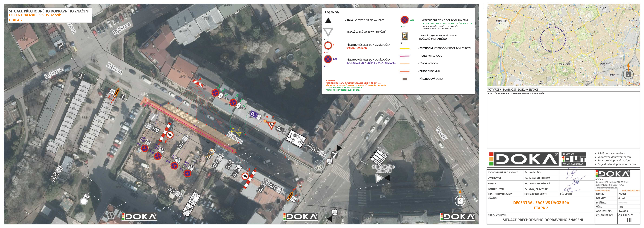Viewport: 644px width, 228px height.
Task: Select Provizorní dopravní značení bullet
Action: coord(614,161)
